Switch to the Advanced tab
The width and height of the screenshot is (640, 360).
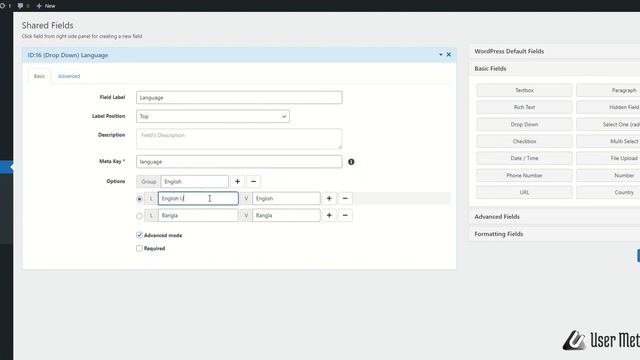click(x=69, y=76)
